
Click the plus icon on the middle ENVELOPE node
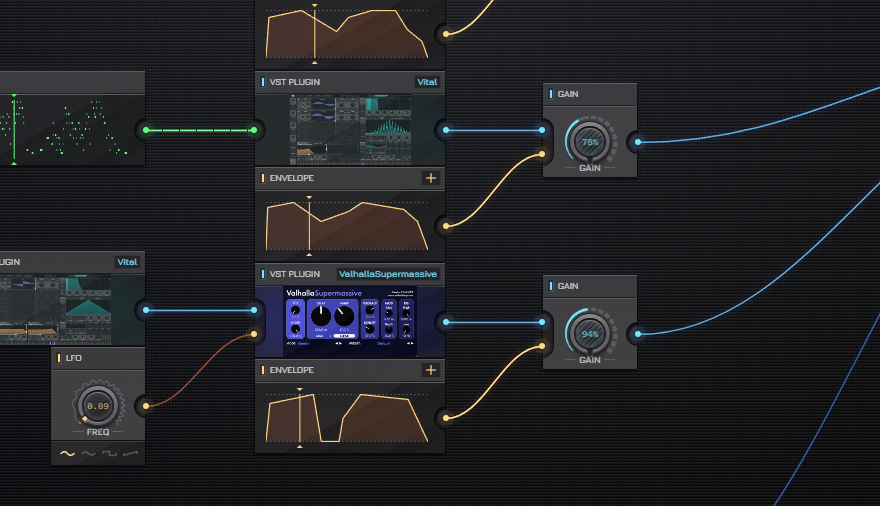click(430, 178)
